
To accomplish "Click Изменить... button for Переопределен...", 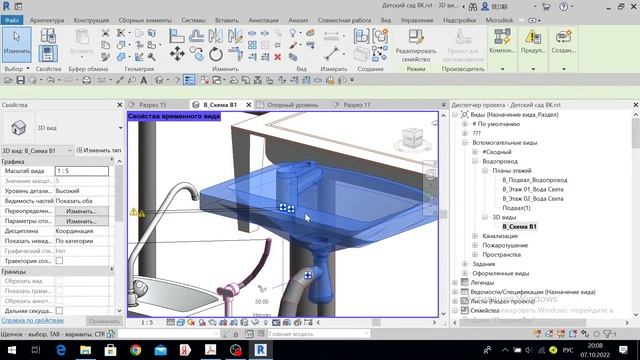I will [x=81, y=211].
